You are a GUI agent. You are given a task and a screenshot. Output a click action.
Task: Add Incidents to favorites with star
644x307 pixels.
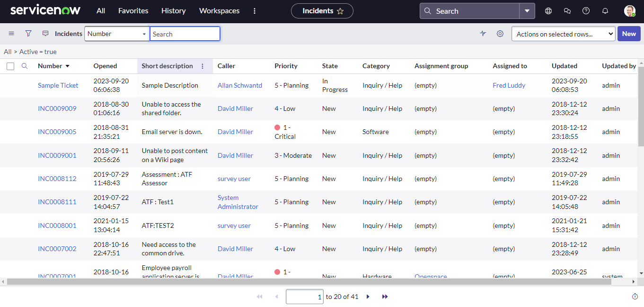click(340, 11)
